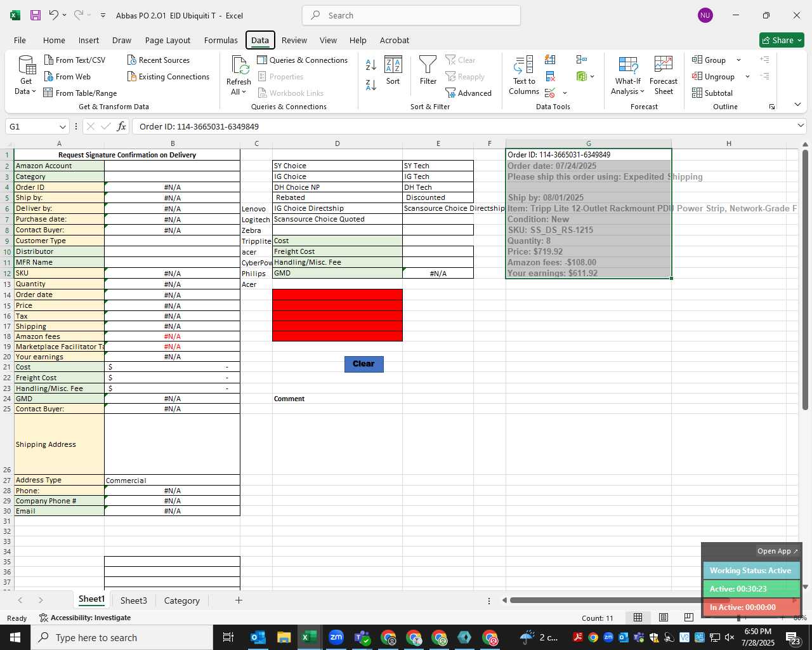
Task: Click From Web data import
Action: pos(67,76)
